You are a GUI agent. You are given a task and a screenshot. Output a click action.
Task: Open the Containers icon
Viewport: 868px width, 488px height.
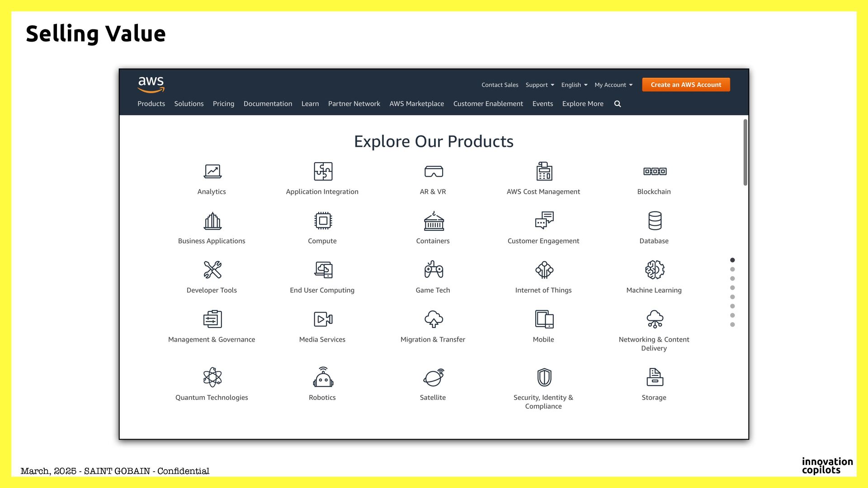click(434, 221)
